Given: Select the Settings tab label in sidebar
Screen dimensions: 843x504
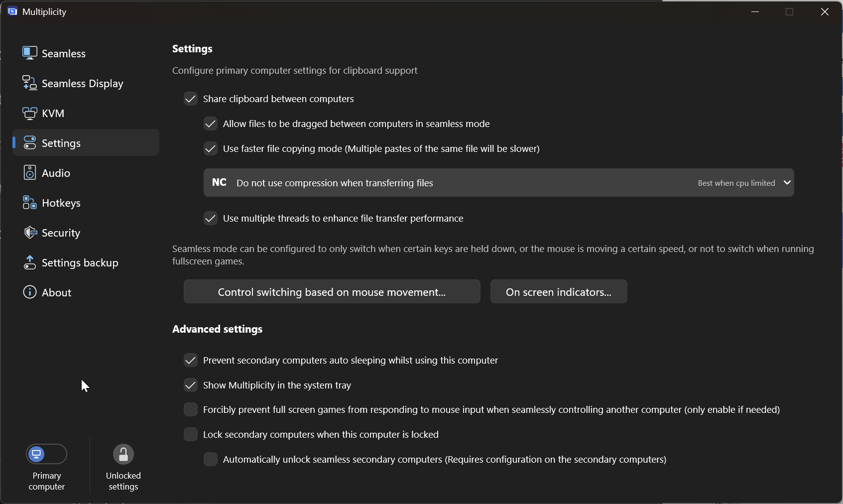Looking at the screenshot, I should (x=61, y=143).
